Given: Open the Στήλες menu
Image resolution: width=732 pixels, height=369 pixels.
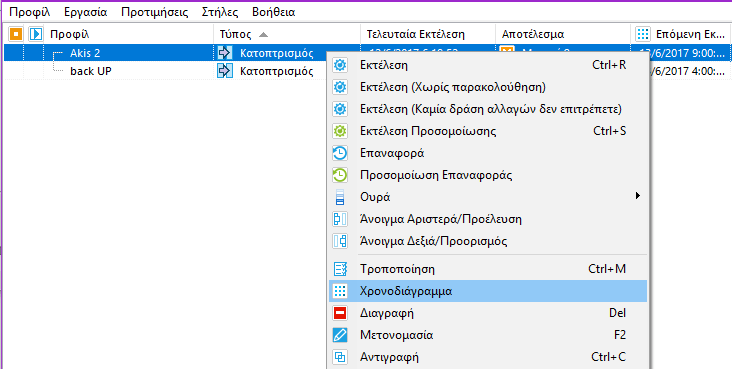Looking at the screenshot, I should pyautogui.click(x=221, y=12).
